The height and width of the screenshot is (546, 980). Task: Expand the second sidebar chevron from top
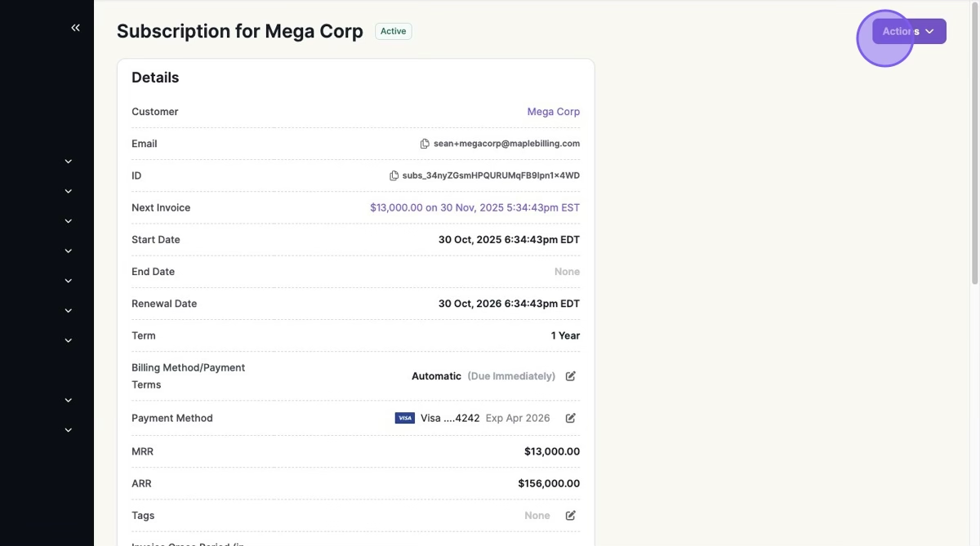tap(69, 191)
